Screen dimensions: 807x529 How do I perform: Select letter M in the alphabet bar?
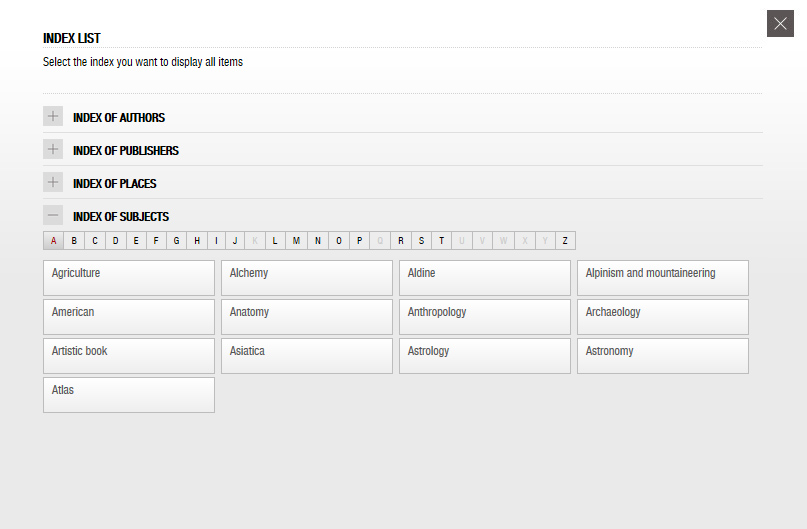pyautogui.click(x=296, y=240)
